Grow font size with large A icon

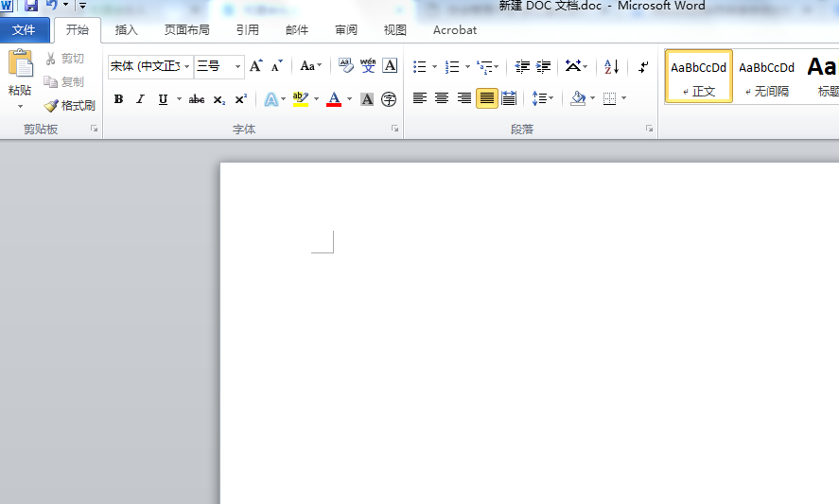click(256, 66)
